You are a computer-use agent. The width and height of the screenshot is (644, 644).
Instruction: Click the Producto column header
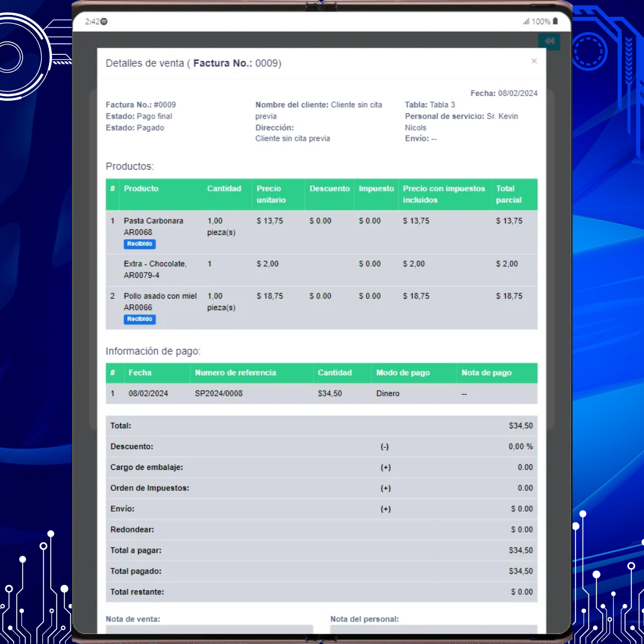pyautogui.click(x=141, y=188)
